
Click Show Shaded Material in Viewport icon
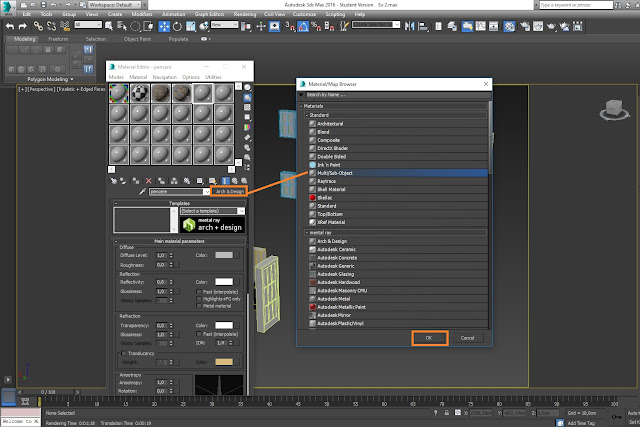pos(213,180)
